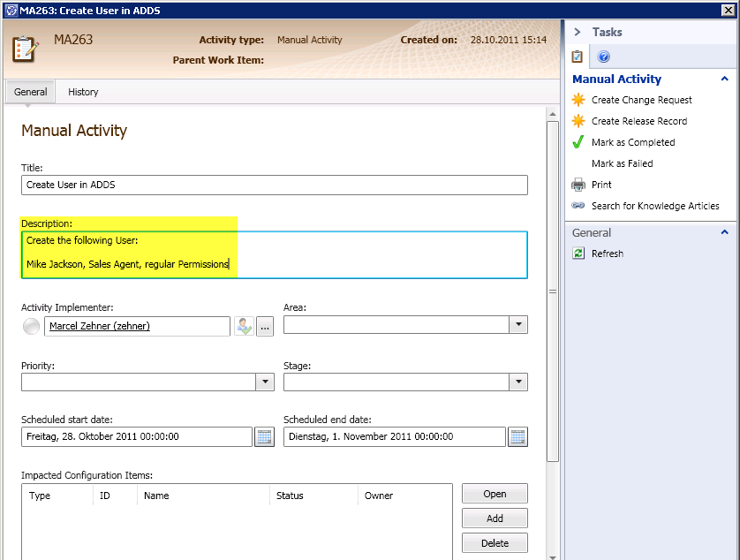The height and width of the screenshot is (560, 740).
Task: Click the green Refresh icon
Action: click(578, 254)
